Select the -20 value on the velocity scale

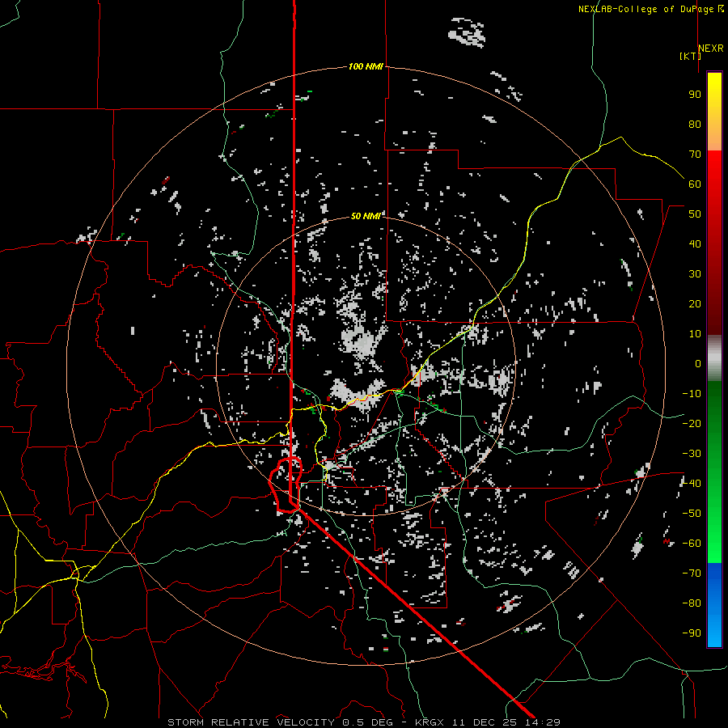click(692, 424)
